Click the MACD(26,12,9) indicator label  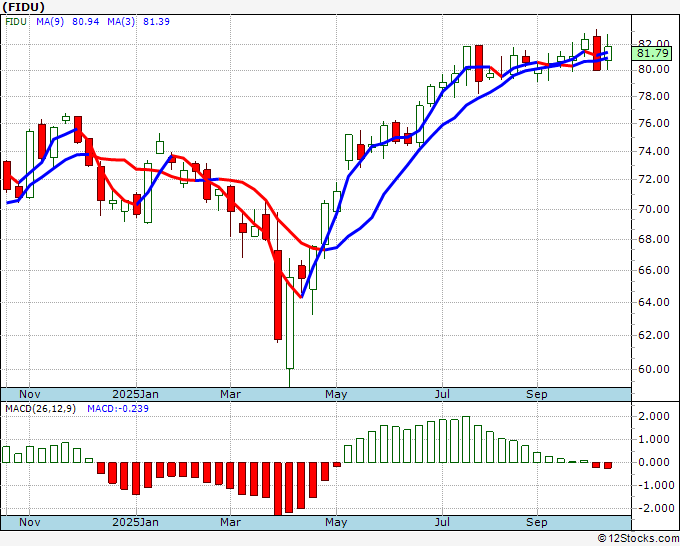click(40, 409)
